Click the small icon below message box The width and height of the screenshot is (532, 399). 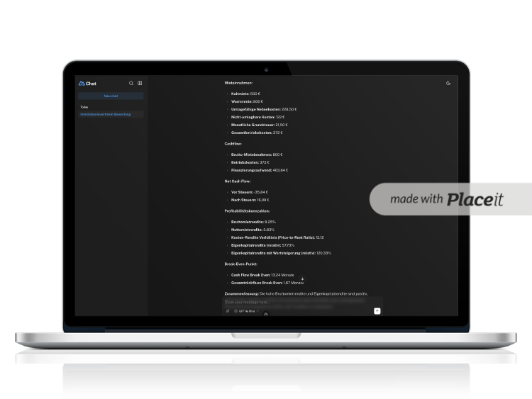[x=266, y=314]
